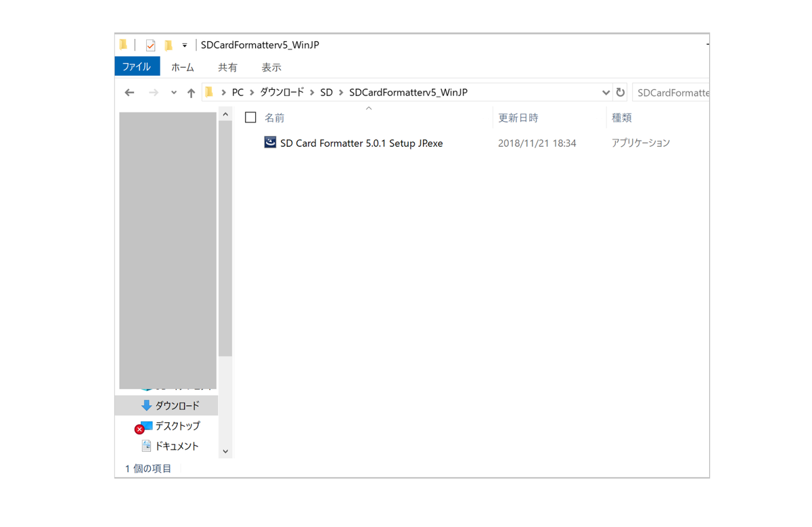Open the address bar history dropdown arrow
This screenshot has width=812, height=527.
pos(606,92)
